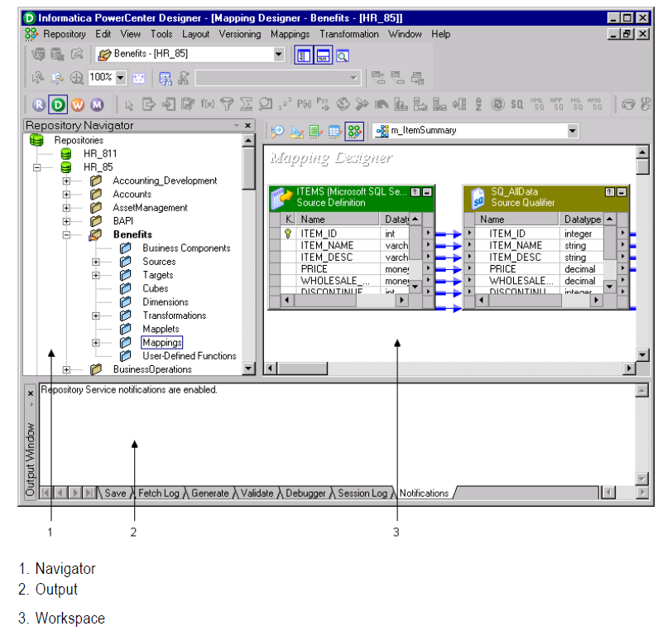Image resolution: width=672 pixels, height=631 pixels.
Task: Launch the Workflow Monitor (M) tool
Action: (x=97, y=104)
